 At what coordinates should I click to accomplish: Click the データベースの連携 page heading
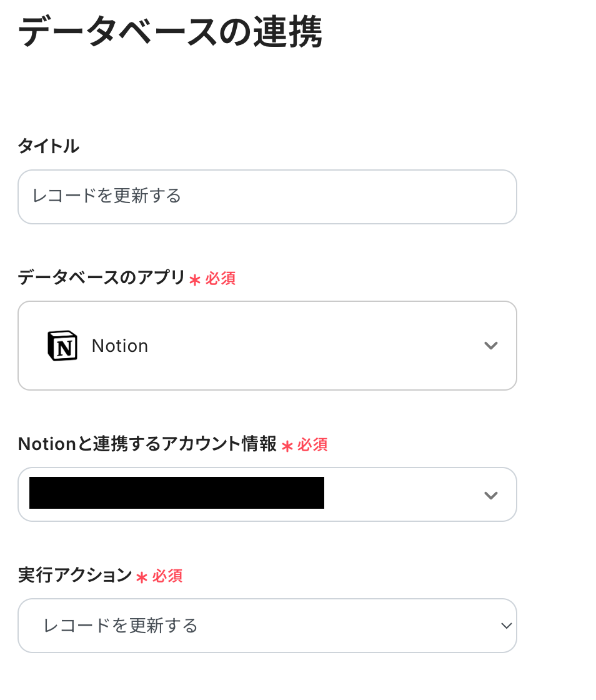[x=170, y=33]
